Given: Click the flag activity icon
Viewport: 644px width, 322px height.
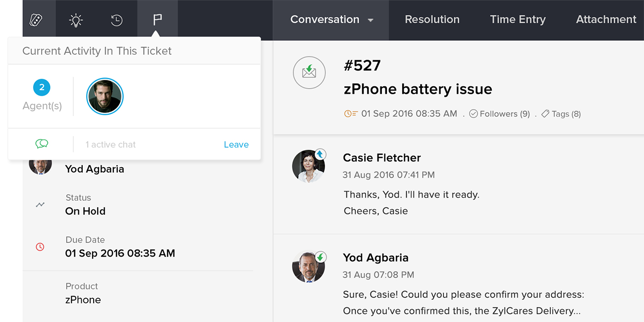Looking at the screenshot, I should point(157,20).
